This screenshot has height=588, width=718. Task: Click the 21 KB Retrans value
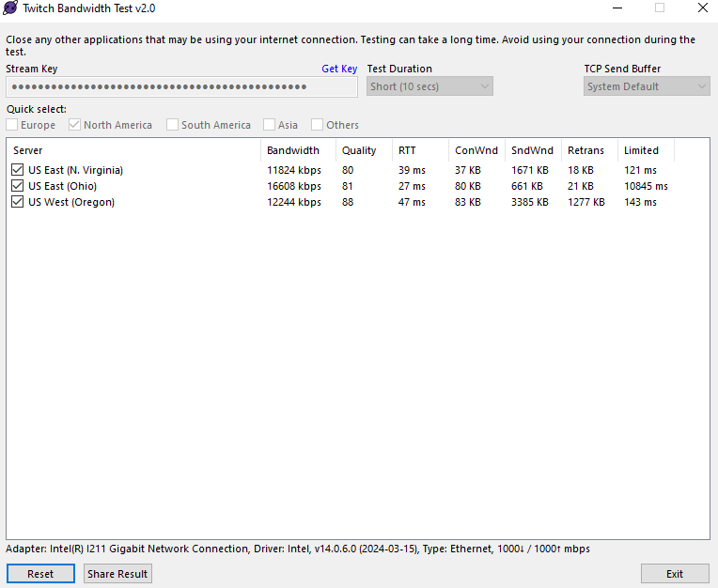(x=581, y=186)
